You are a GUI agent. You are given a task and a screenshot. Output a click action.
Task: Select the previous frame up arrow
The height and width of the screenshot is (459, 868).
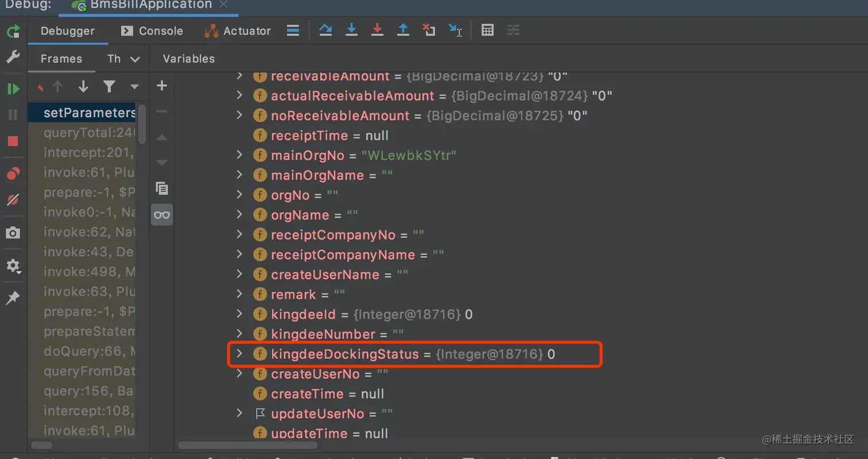[57, 87]
